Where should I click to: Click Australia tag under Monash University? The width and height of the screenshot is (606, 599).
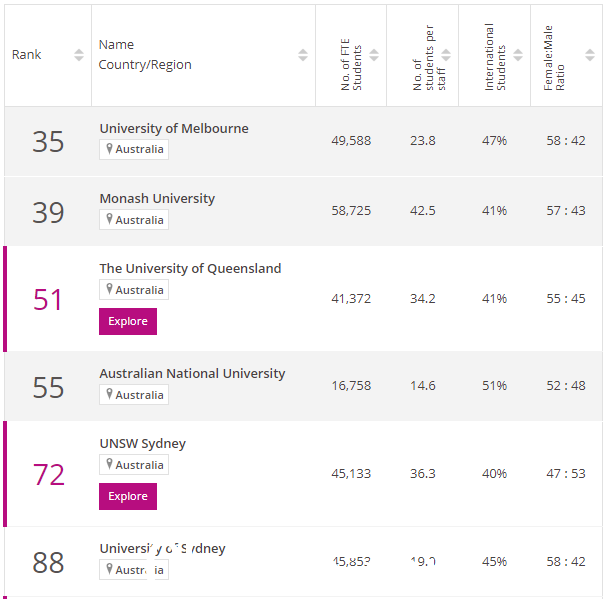pyautogui.click(x=134, y=220)
